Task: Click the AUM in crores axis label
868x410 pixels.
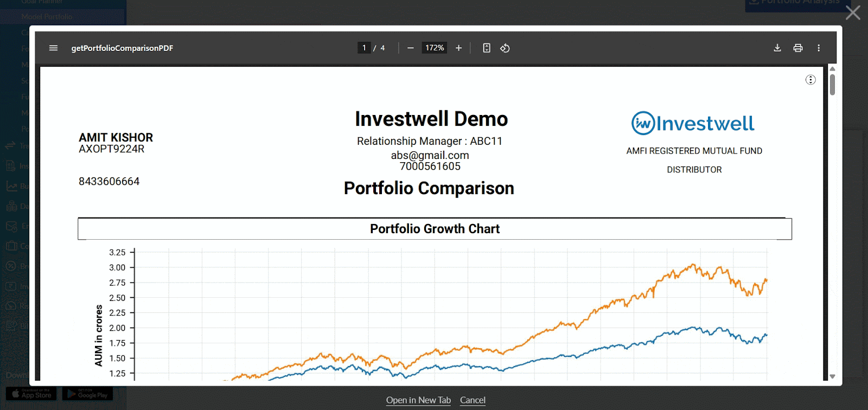Action: click(98, 335)
